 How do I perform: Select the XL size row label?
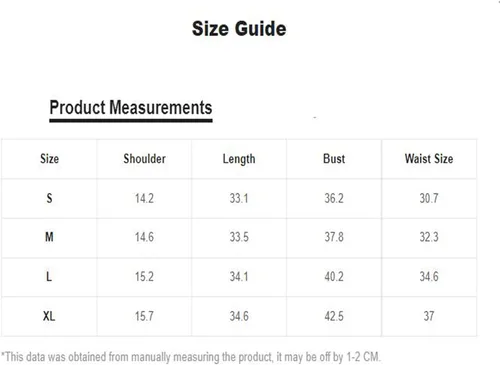point(49,316)
